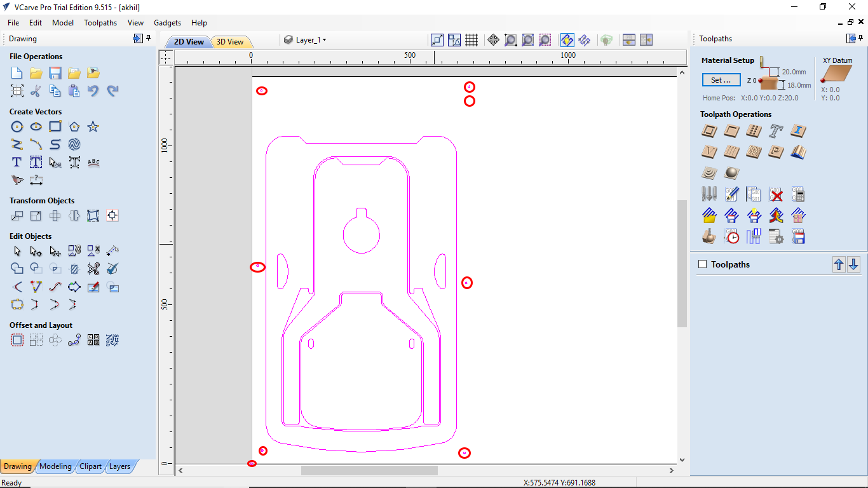Create a Pocket toolpath

point(732,131)
